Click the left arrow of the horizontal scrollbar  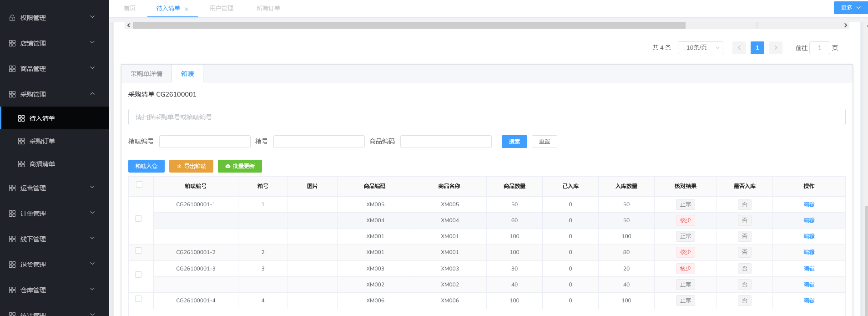coord(129,25)
